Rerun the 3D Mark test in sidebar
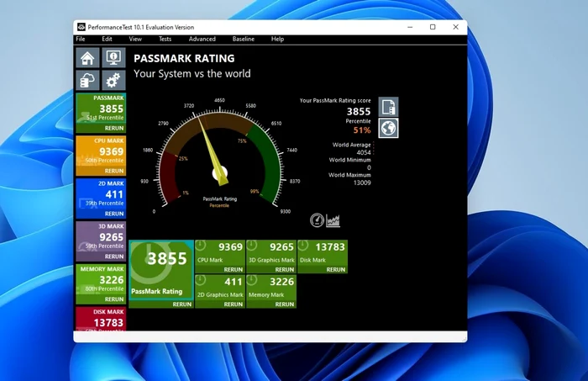This screenshot has height=381, width=588. click(x=114, y=257)
